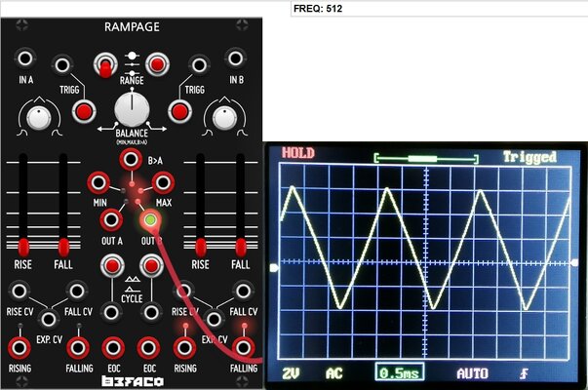Viewport: 588px width, 390px height.
Task: Click the left CYCLE input jack
Action: click(111, 312)
